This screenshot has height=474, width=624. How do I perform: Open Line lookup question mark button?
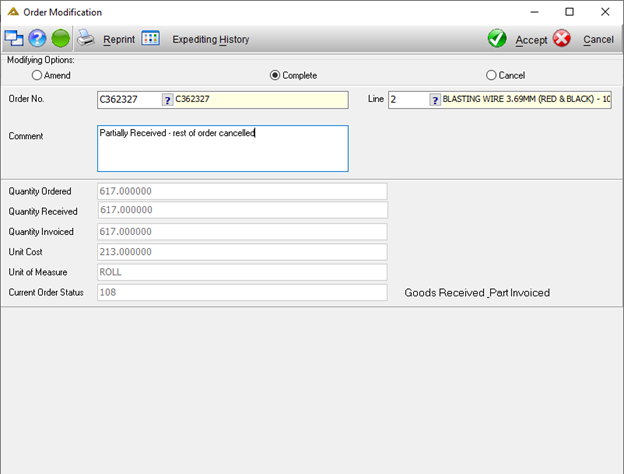(x=435, y=100)
